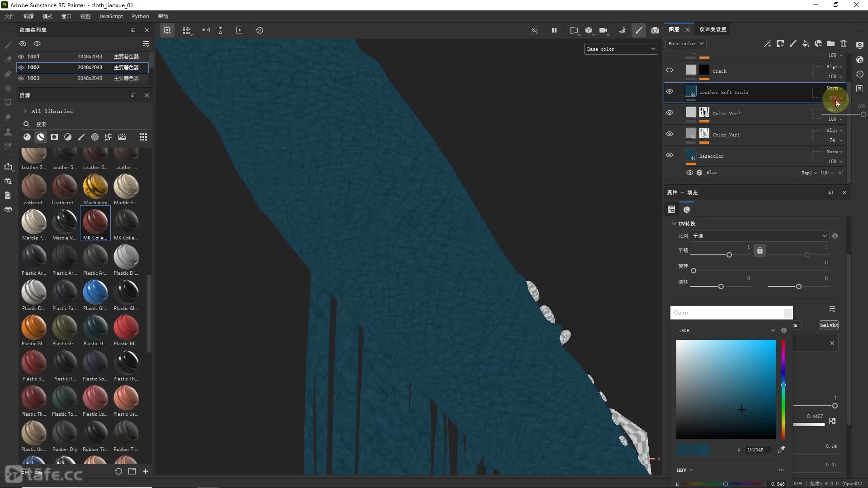
Task: Click the add fill layer bucket icon
Action: (806, 43)
